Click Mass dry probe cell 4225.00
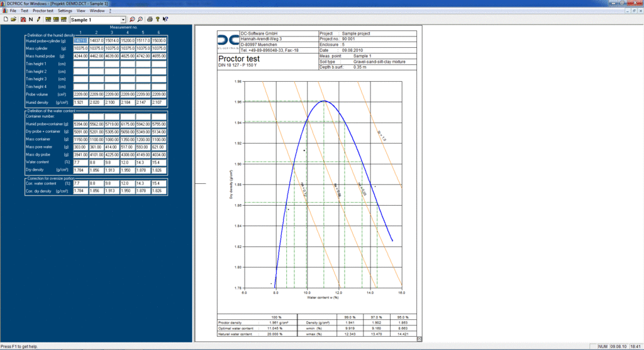 coord(112,155)
